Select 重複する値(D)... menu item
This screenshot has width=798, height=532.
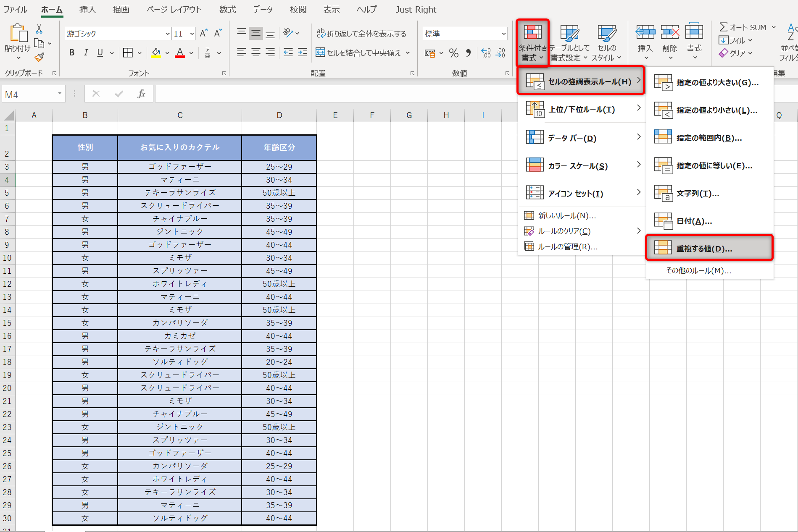709,248
